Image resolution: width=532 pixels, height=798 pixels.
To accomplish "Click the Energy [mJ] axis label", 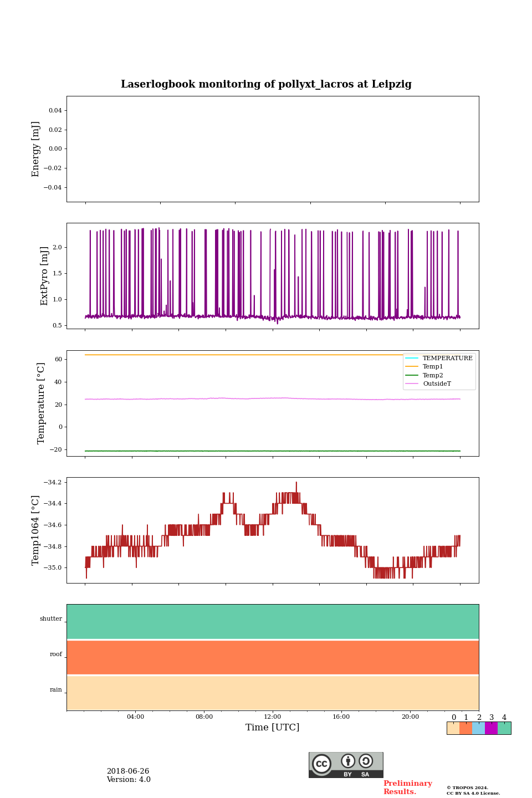I will coord(36,149).
